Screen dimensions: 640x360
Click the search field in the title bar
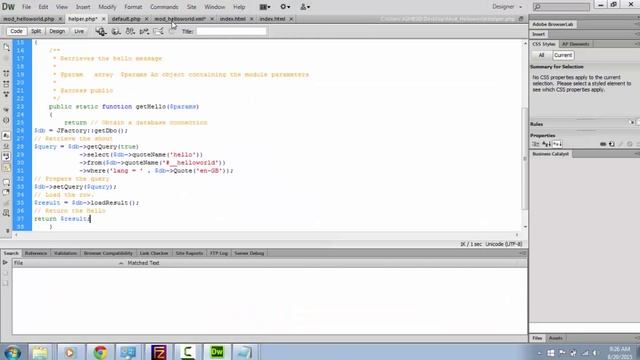coord(561,7)
